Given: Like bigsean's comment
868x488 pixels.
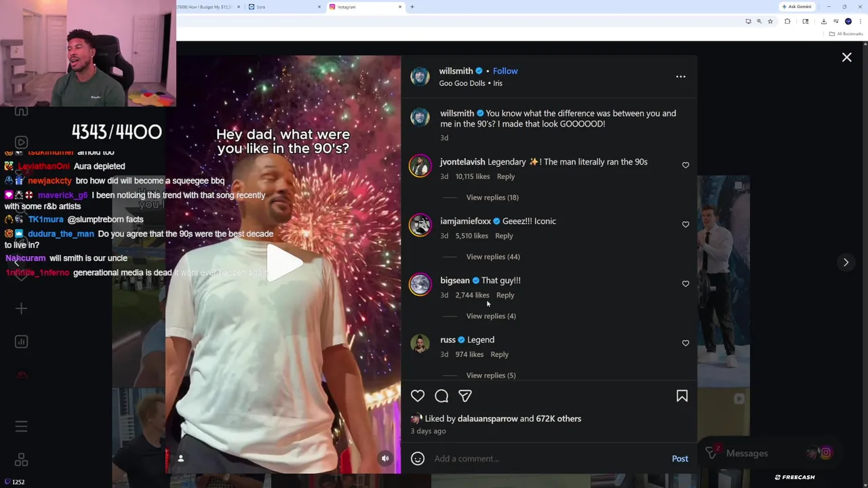Looking at the screenshot, I should click(686, 284).
